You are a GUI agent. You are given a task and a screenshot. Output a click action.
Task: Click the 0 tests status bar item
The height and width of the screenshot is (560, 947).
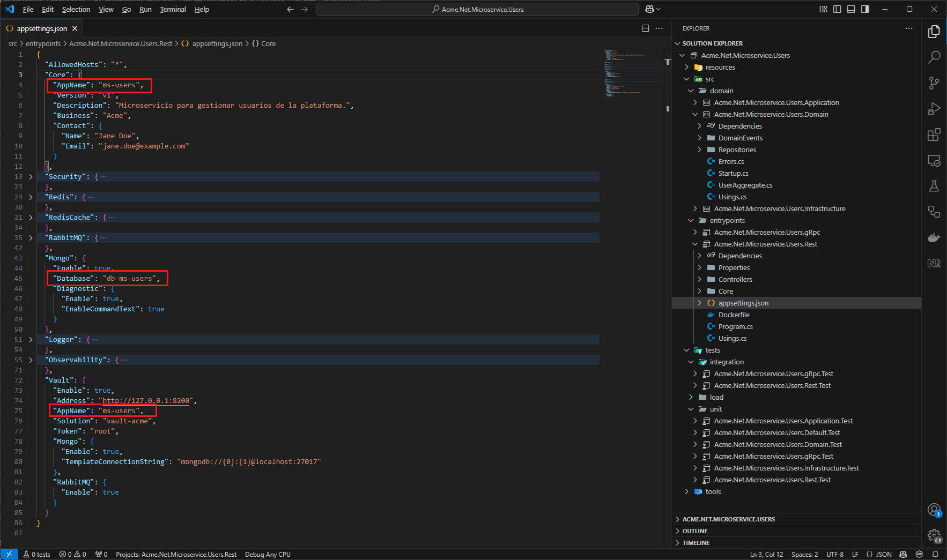click(36, 554)
